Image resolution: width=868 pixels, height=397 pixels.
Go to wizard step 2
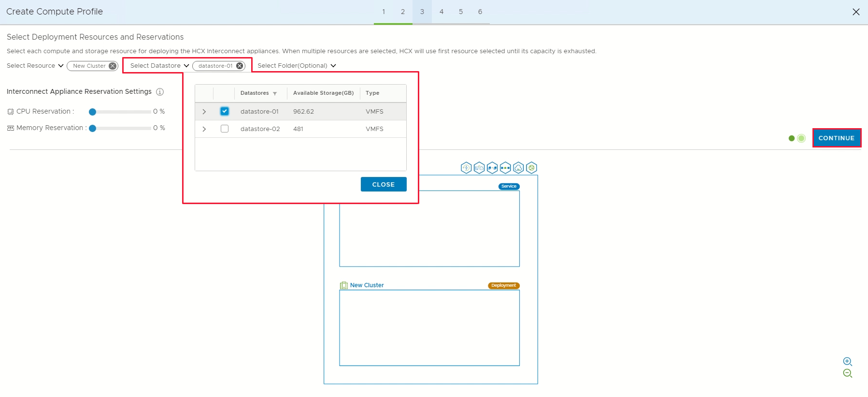point(403,12)
